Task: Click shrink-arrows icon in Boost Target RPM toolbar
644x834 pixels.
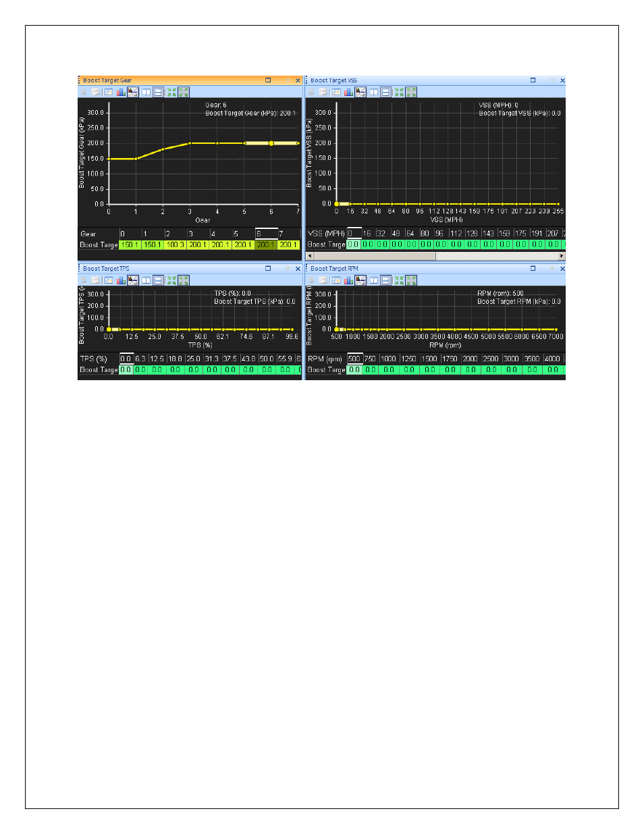Action: click(399, 280)
